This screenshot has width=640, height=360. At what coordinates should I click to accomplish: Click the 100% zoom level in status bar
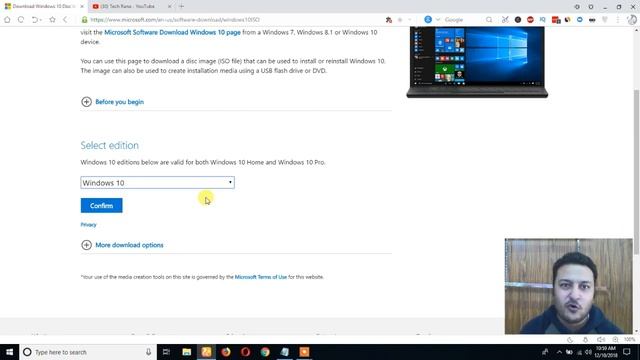tap(629, 340)
